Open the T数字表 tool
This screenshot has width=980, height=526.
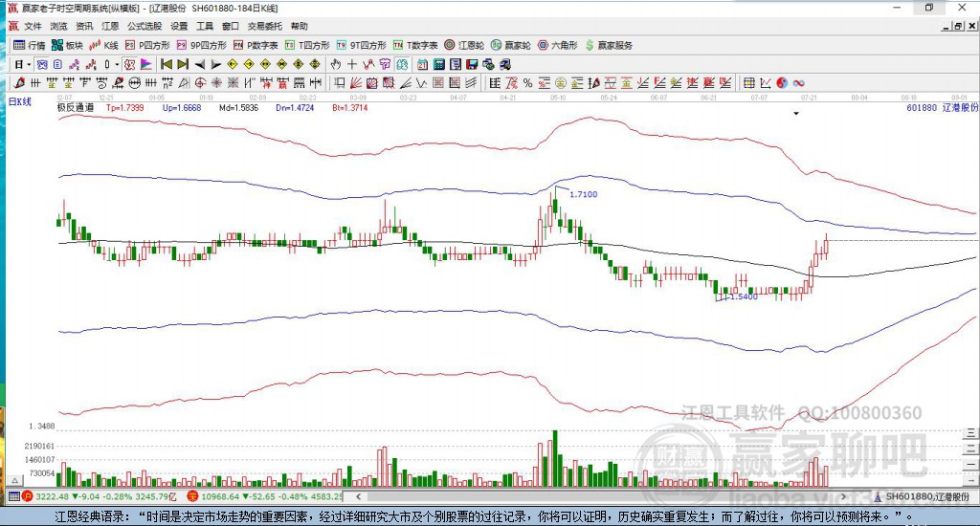coord(415,45)
